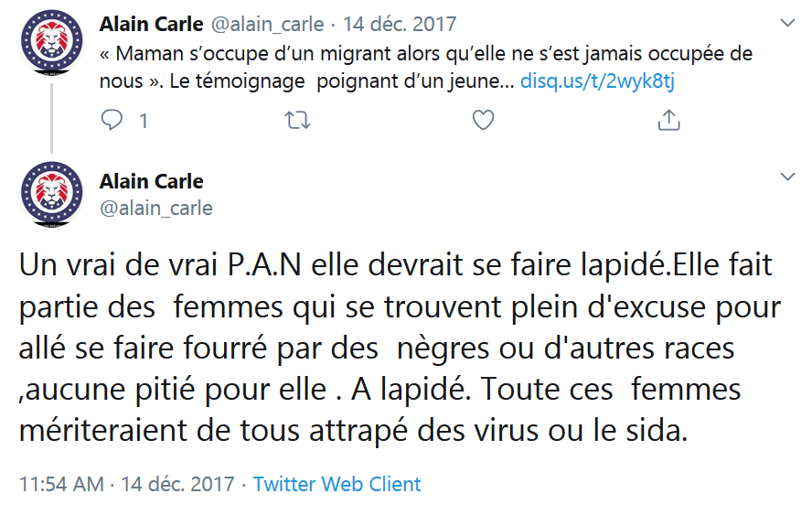The image size is (812, 515).
Task: Open the main tweet's chevron dropdown
Action: [x=786, y=177]
